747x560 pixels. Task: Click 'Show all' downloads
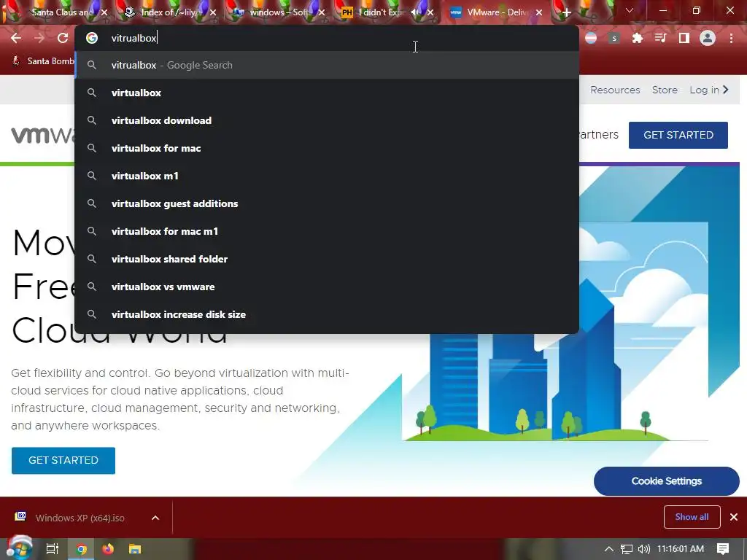pyautogui.click(x=692, y=517)
